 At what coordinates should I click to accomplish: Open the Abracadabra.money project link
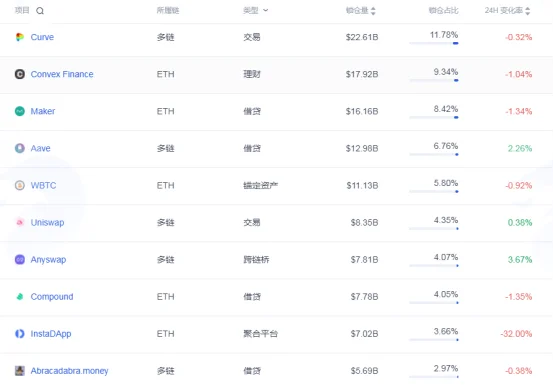69,371
